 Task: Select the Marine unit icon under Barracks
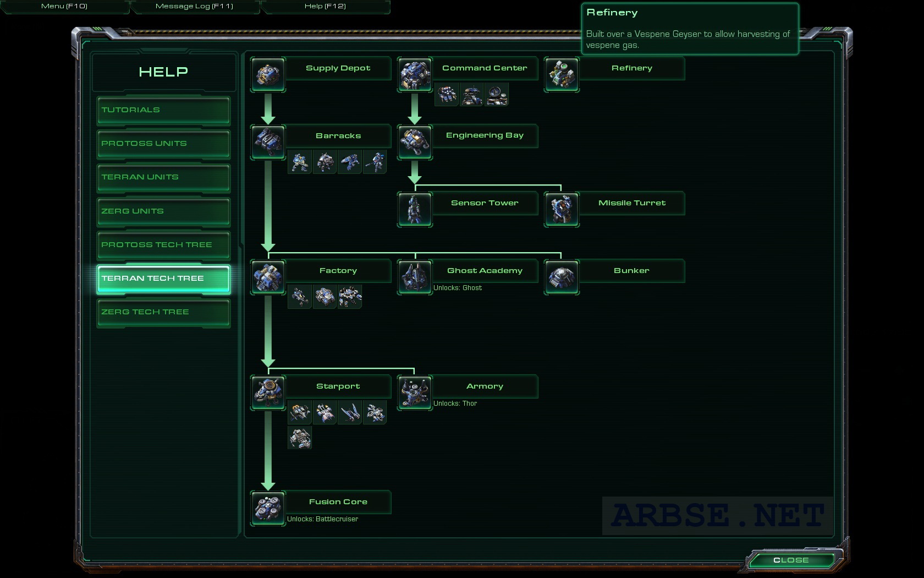[x=300, y=162]
